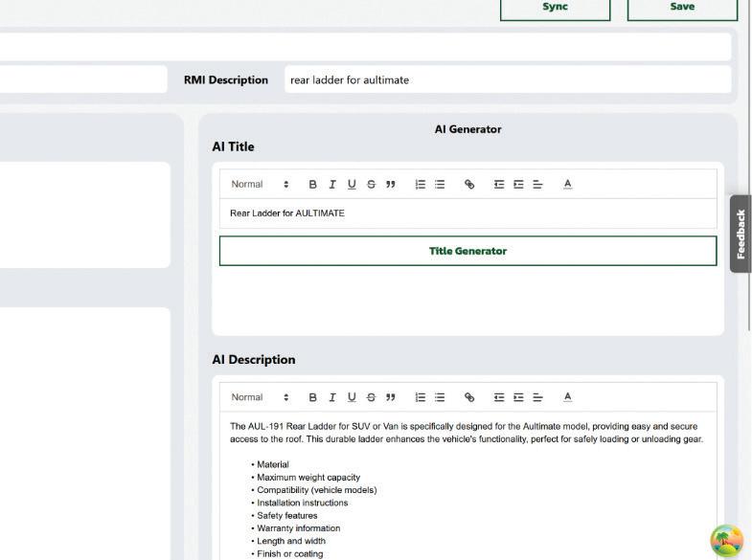Click Italic in AI Description toolbar
The height and width of the screenshot is (560, 752).
tap(332, 397)
